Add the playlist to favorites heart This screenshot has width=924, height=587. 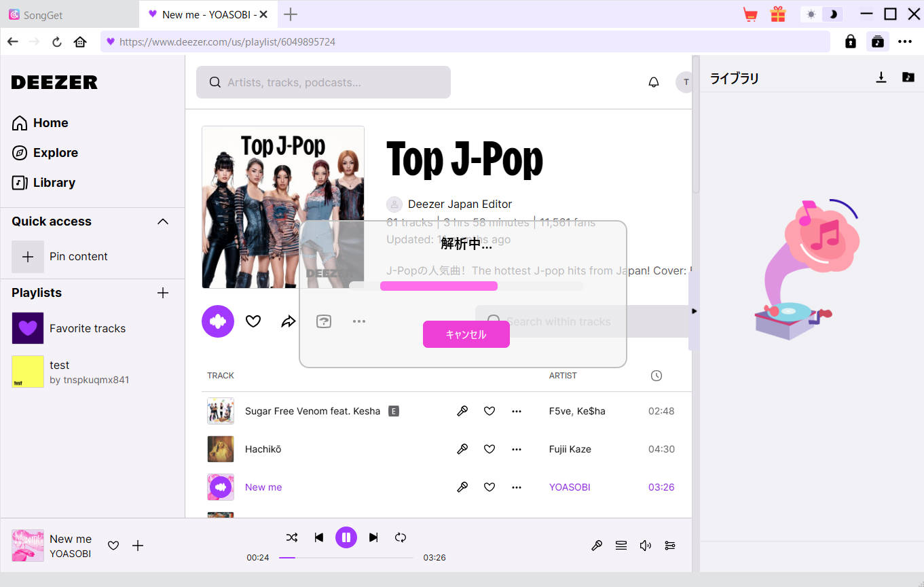click(253, 321)
